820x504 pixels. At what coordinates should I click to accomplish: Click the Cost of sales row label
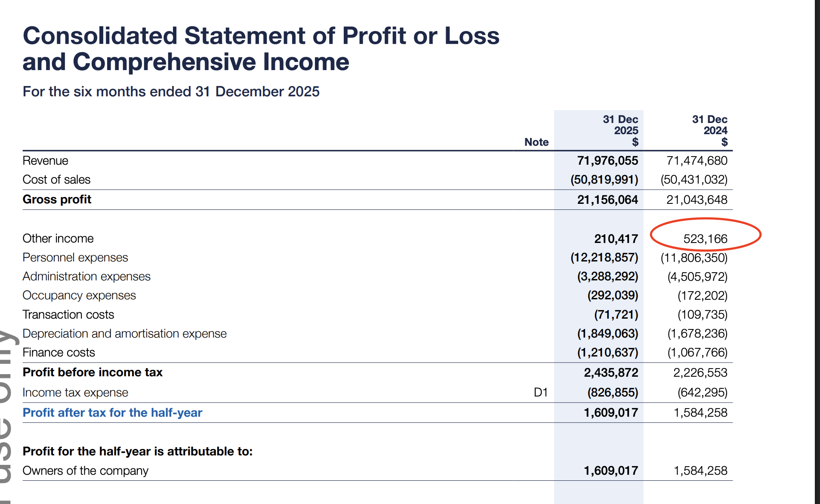[56, 179]
